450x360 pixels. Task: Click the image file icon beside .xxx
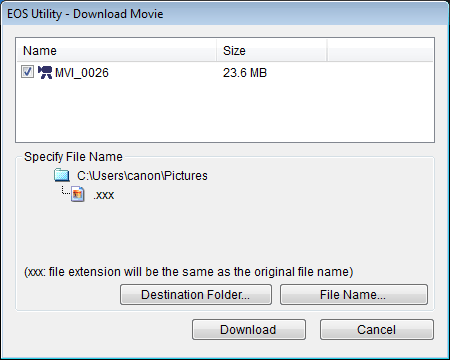77,194
